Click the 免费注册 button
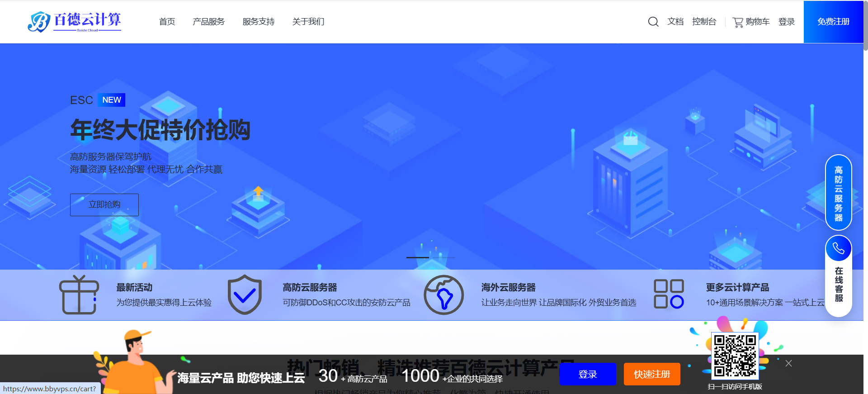 [x=833, y=22]
